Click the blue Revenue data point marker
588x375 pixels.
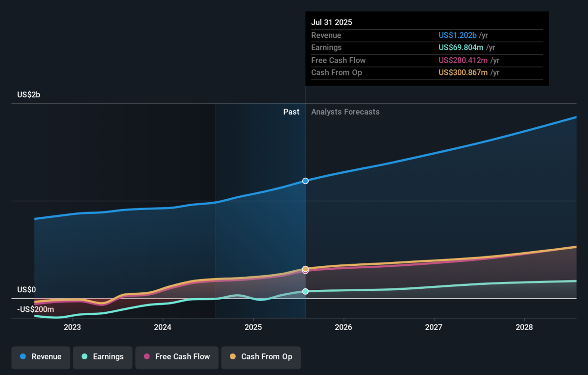click(305, 181)
